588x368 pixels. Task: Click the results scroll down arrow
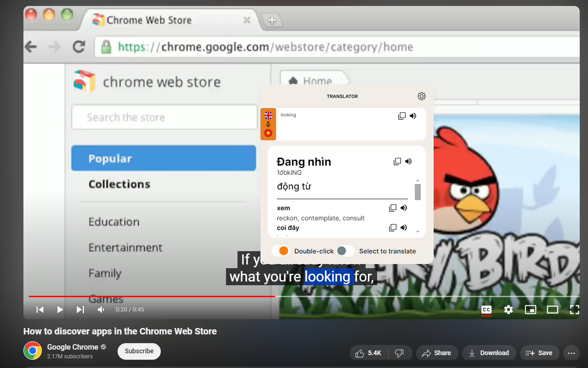[x=418, y=232]
